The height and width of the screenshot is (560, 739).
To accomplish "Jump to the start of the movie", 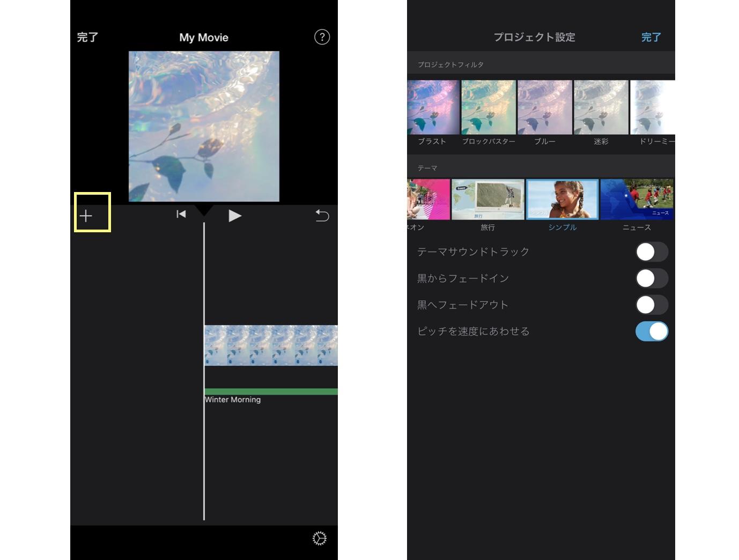I will pyautogui.click(x=181, y=215).
